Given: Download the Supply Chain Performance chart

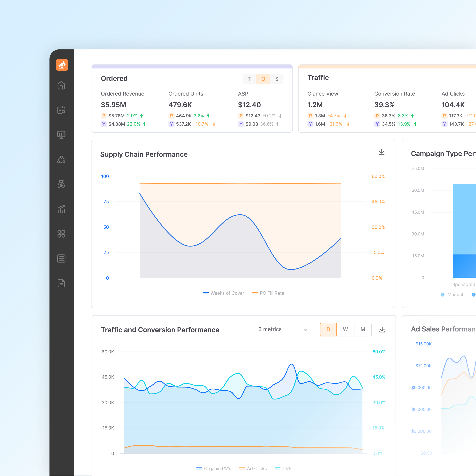Looking at the screenshot, I should tap(381, 152).
